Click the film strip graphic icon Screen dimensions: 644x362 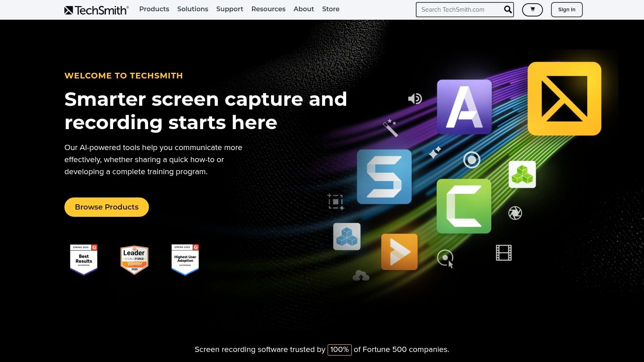[x=505, y=252]
